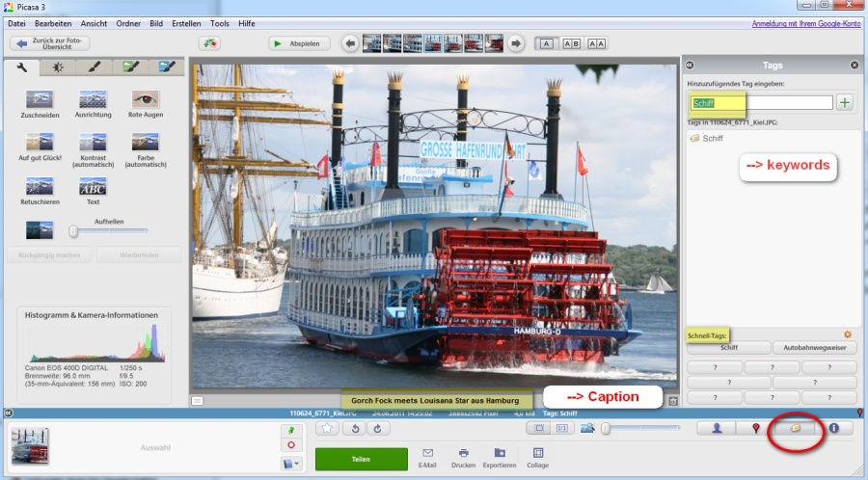Collapse the photo tray with corner arrow
Viewport: 868px width, 480px height.
(x=9, y=413)
